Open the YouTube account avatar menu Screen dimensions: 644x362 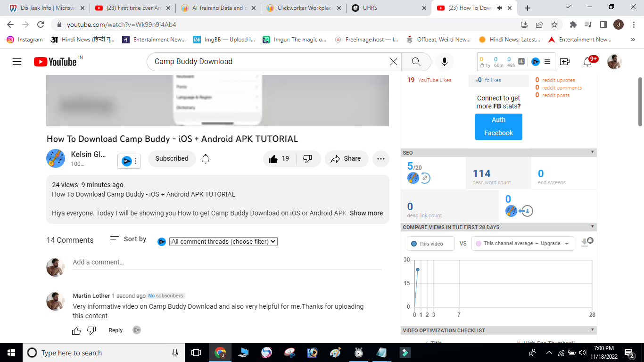pyautogui.click(x=614, y=62)
